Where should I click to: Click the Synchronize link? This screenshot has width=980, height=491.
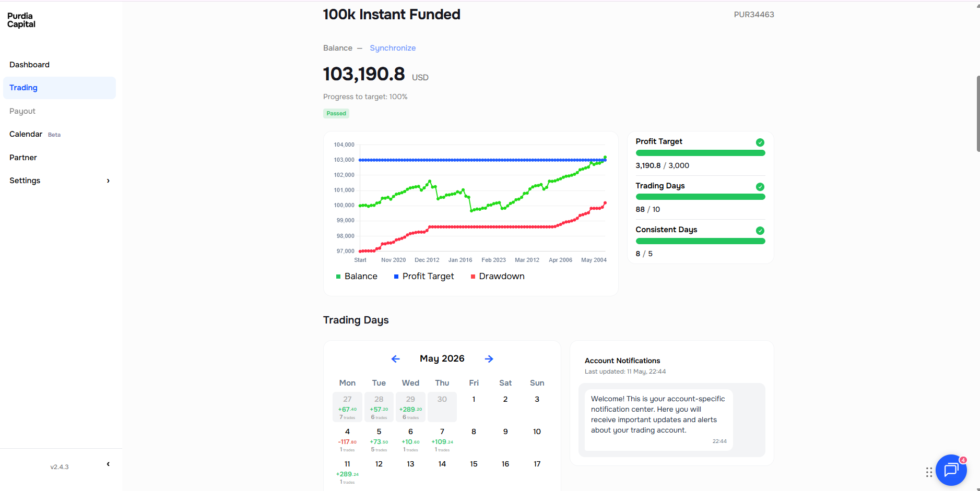click(x=393, y=48)
